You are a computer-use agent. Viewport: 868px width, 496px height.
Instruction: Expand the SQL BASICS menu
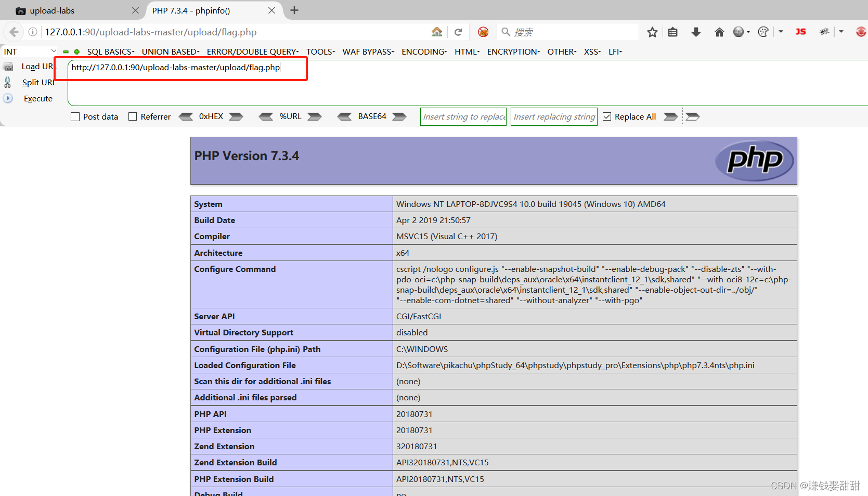point(111,51)
